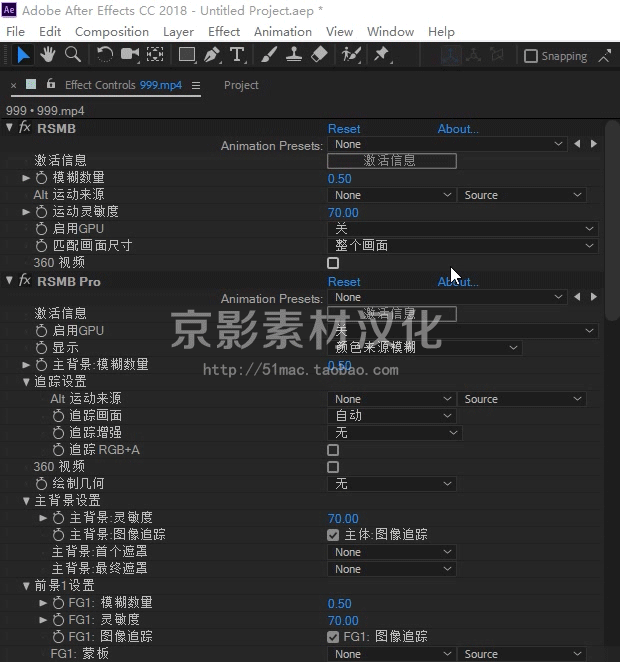Click the 激活信息 button under RSMB
This screenshot has width=620, height=662.
[x=392, y=161]
